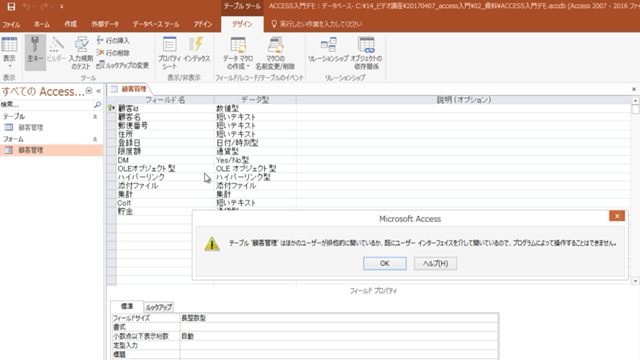Click the 長整数型 field size value
The width and height of the screenshot is (640, 360).
coord(339,318)
